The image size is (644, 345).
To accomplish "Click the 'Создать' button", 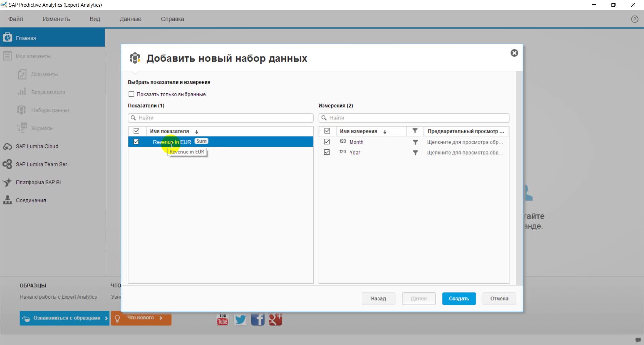I will click(x=459, y=298).
